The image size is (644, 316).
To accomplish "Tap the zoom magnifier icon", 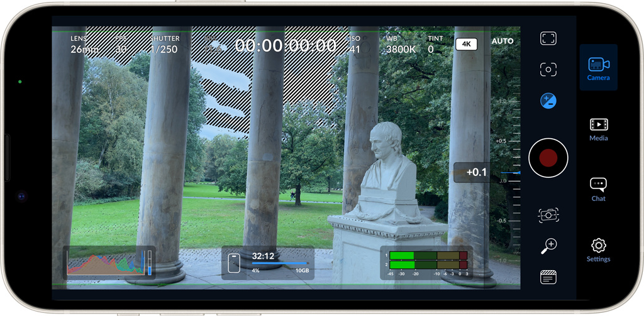I will coord(548,246).
